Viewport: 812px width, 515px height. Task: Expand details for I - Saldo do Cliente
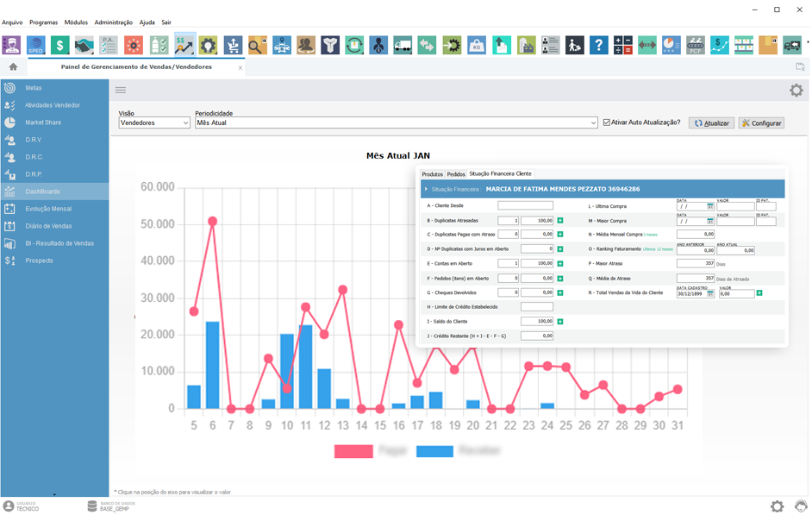click(x=559, y=322)
